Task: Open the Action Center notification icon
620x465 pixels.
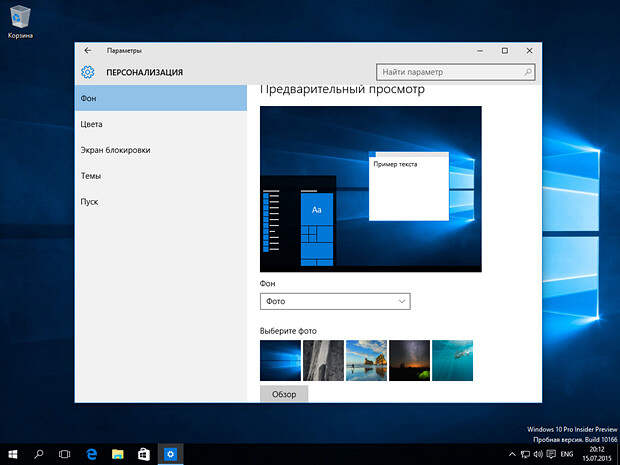Action: coord(551,454)
